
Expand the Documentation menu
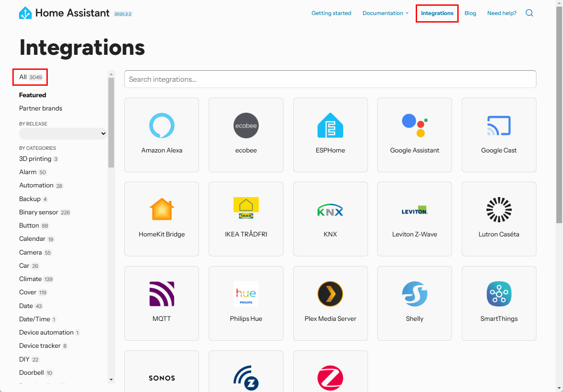385,13
